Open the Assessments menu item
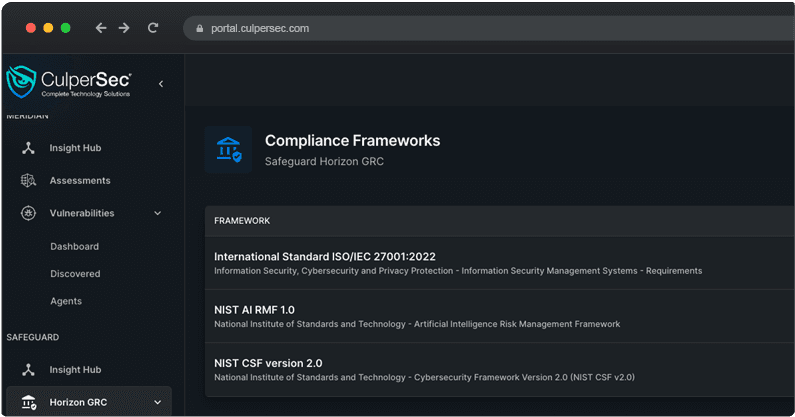This screenshot has width=795, height=417. pos(80,181)
